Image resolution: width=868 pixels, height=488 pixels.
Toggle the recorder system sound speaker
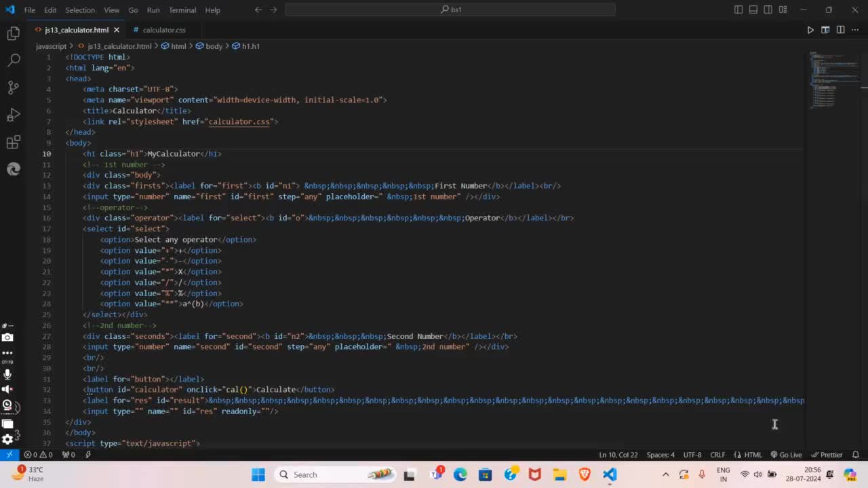(x=7, y=389)
